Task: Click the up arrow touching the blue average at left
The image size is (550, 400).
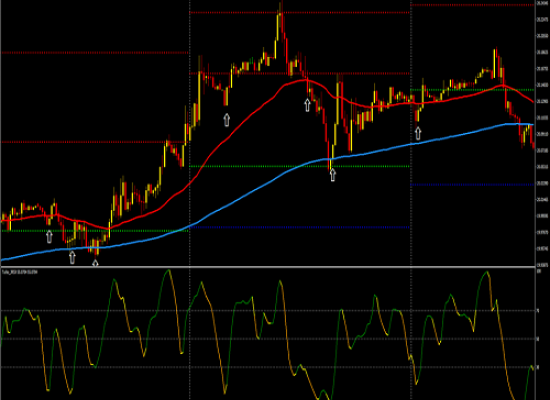Action: point(72,257)
